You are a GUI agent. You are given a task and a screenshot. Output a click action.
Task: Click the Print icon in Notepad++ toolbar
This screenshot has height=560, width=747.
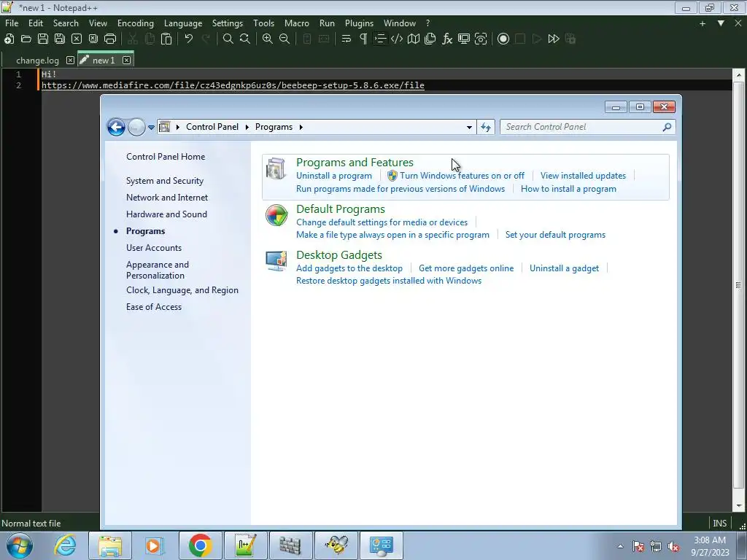click(110, 39)
